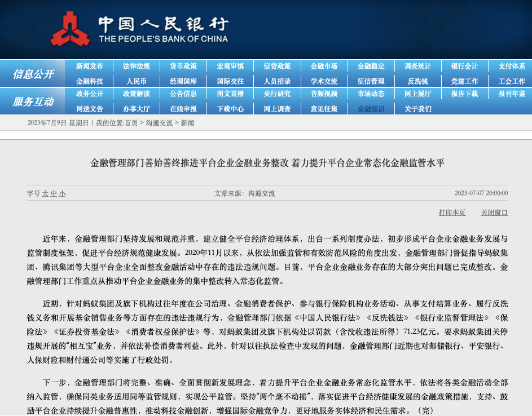
Task: Select 信贷政策 in navigation
Action: pos(277,66)
